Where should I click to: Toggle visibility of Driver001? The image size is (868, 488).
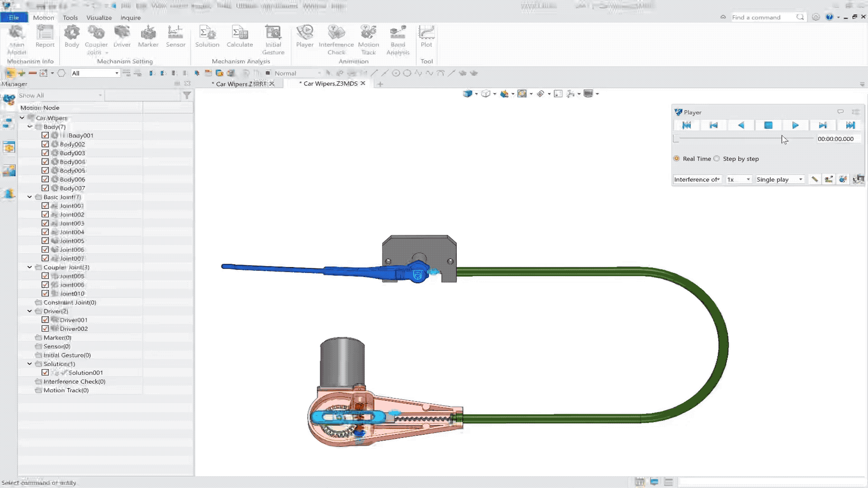click(46, 320)
